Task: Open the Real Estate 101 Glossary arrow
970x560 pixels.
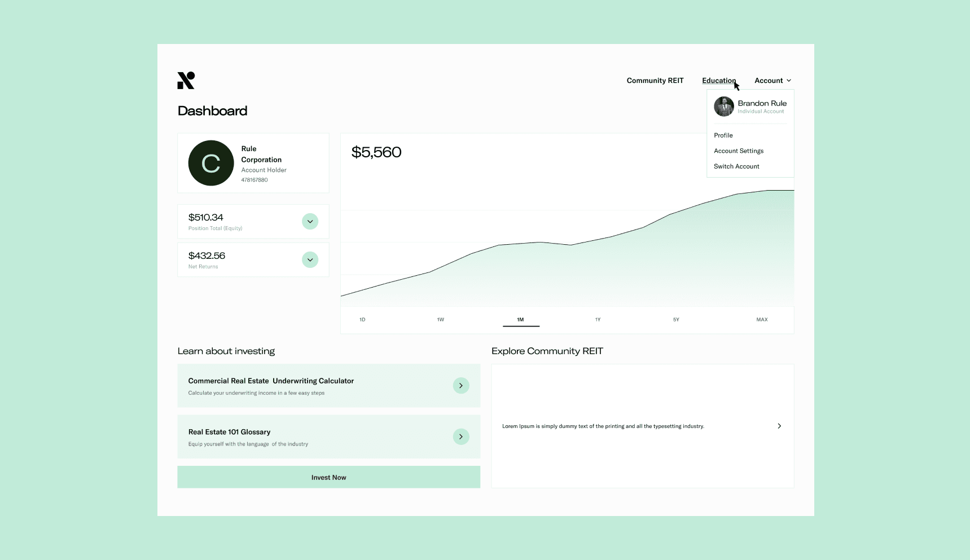Action: pyautogui.click(x=461, y=436)
